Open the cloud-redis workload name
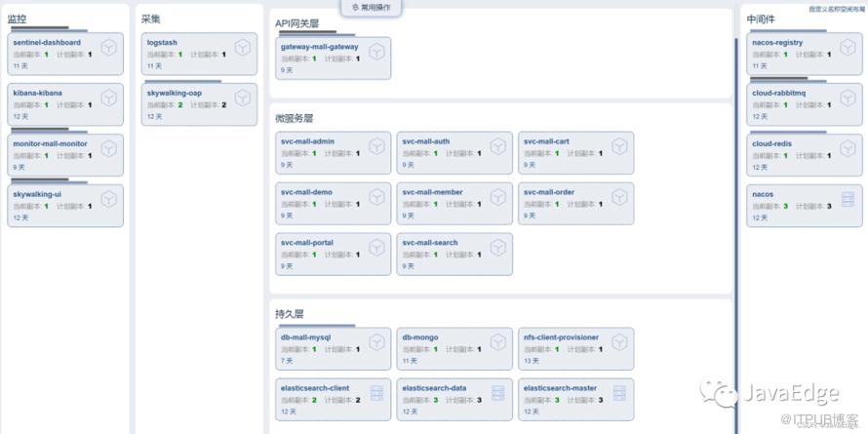Screen dimensions: 868x434 [x=771, y=144]
